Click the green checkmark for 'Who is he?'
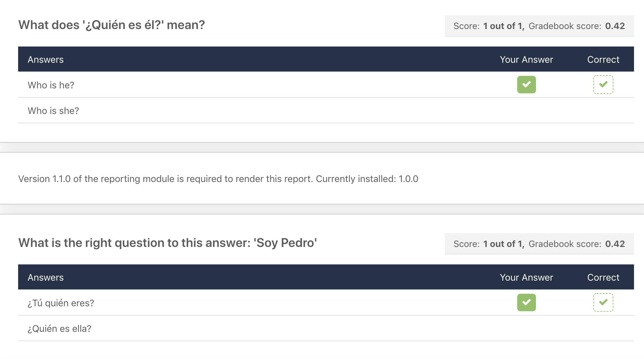Image resolution: width=644 pixels, height=359 pixels. point(526,85)
